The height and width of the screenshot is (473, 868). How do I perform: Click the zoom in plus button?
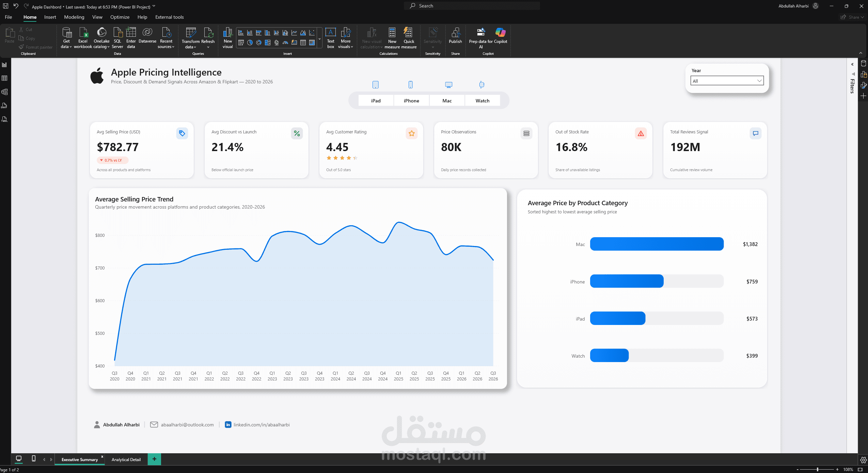pyautogui.click(x=837, y=469)
